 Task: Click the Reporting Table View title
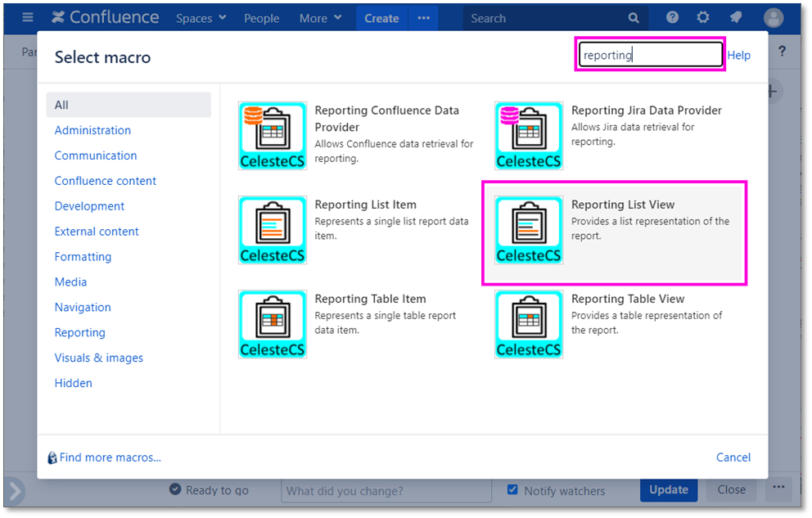tap(628, 299)
